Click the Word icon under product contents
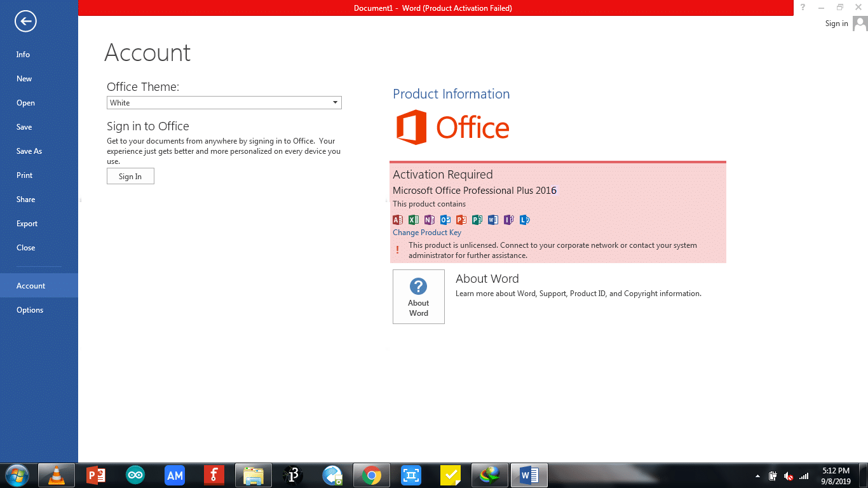Screen dimensions: 868x488 (x=493, y=220)
